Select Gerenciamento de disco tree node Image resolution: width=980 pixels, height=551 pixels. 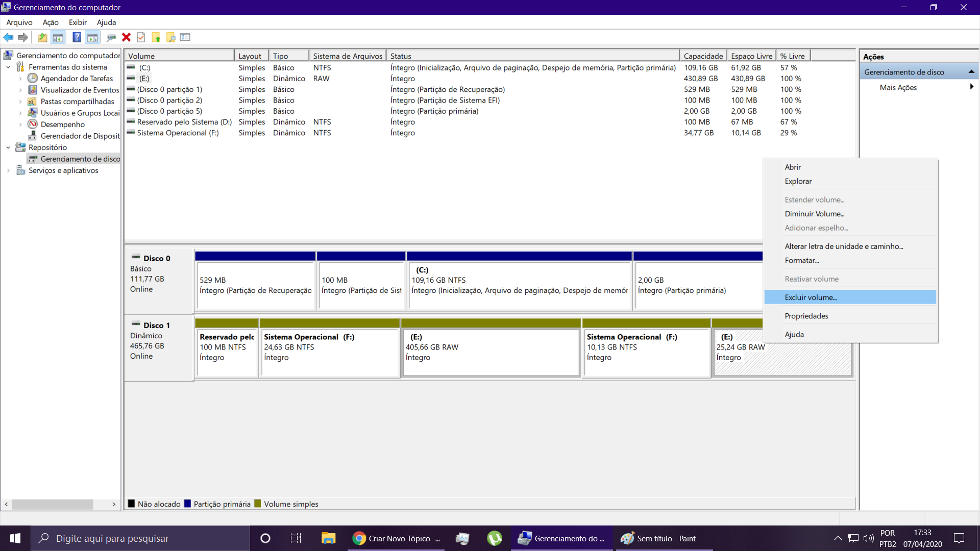tap(80, 159)
